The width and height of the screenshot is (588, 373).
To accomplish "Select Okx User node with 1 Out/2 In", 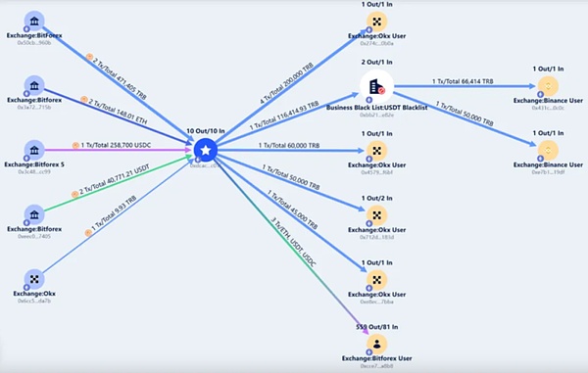I will [x=376, y=215].
